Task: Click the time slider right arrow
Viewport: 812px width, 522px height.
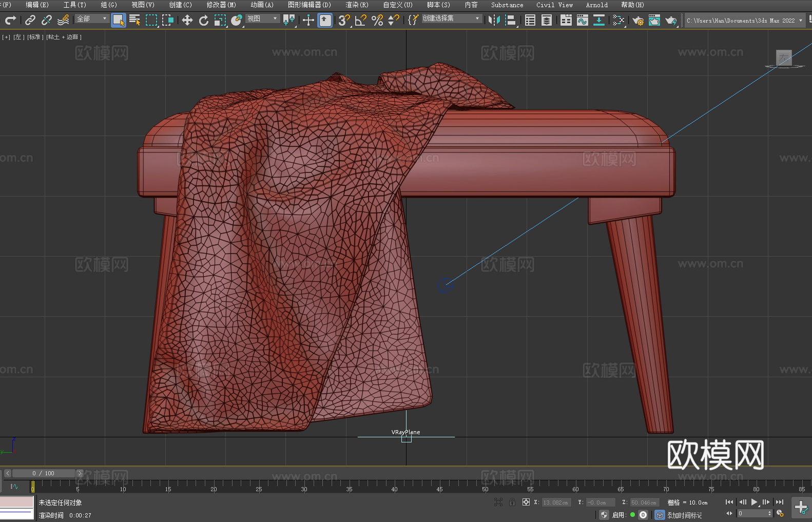Action: (80, 473)
